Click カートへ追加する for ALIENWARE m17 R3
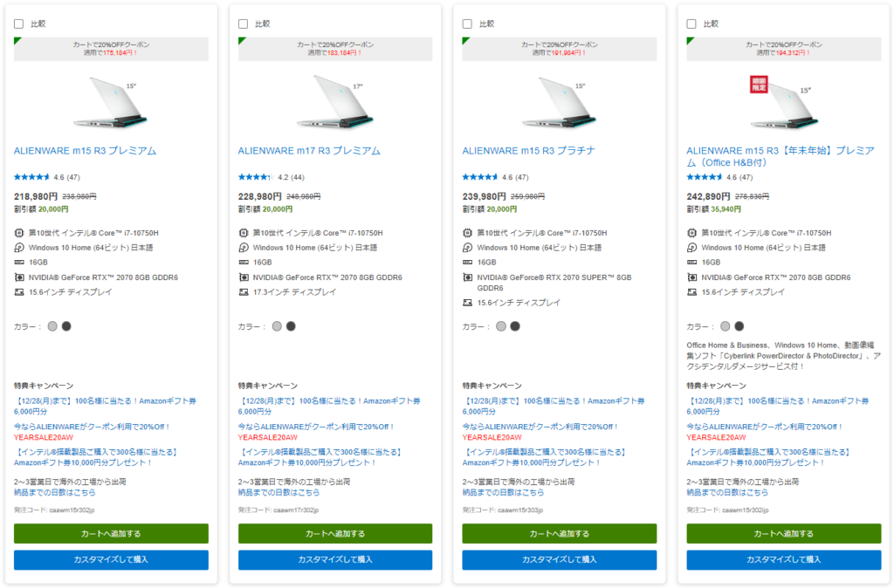This screenshot has width=894, height=588. (335, 534)
